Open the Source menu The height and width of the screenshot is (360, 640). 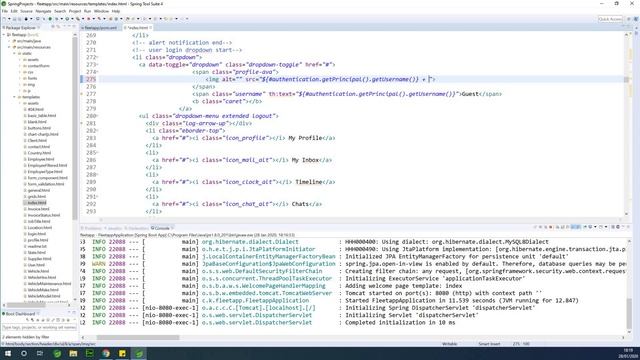(26, 11)
